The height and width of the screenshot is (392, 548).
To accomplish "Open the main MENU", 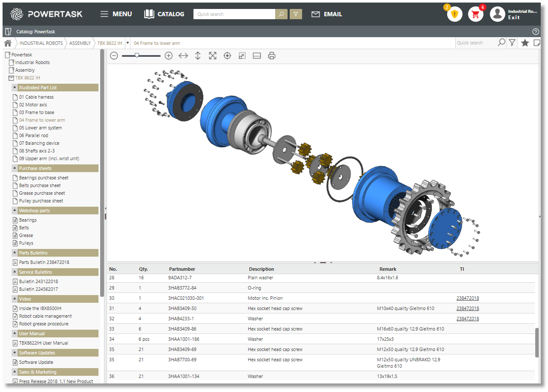I will (116, 14).
